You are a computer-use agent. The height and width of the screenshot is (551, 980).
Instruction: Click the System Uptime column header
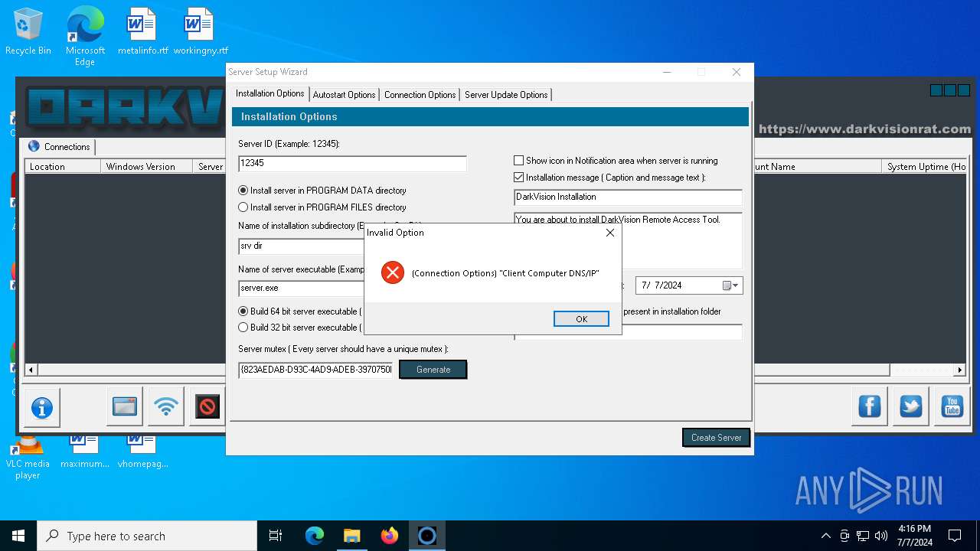[925, 166]
